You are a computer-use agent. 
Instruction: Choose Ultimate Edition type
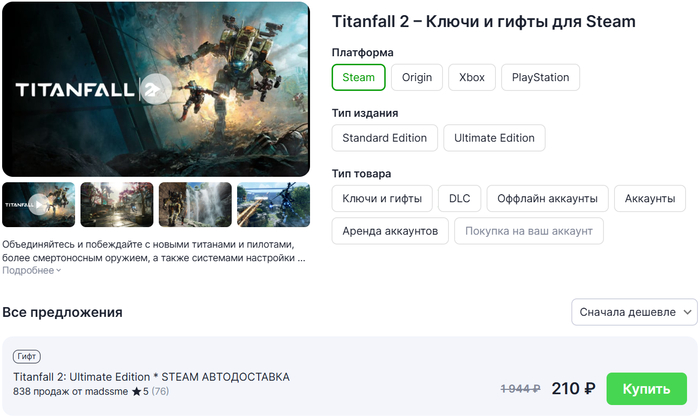494,138
